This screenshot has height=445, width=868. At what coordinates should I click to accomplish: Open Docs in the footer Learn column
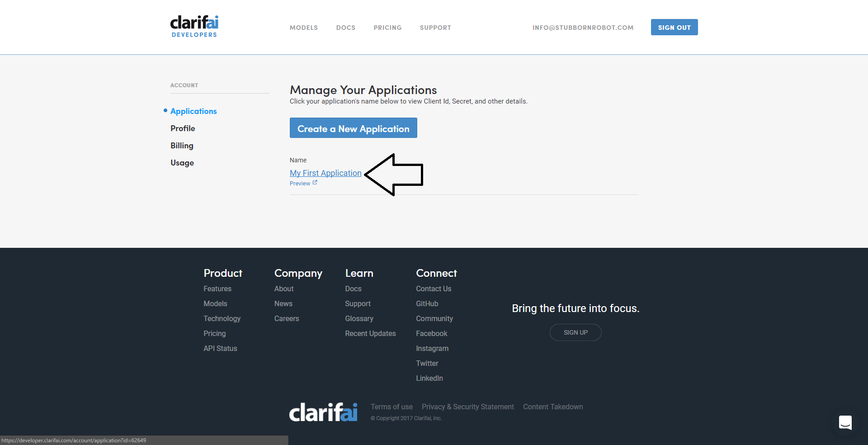click(x=353, y=289)
